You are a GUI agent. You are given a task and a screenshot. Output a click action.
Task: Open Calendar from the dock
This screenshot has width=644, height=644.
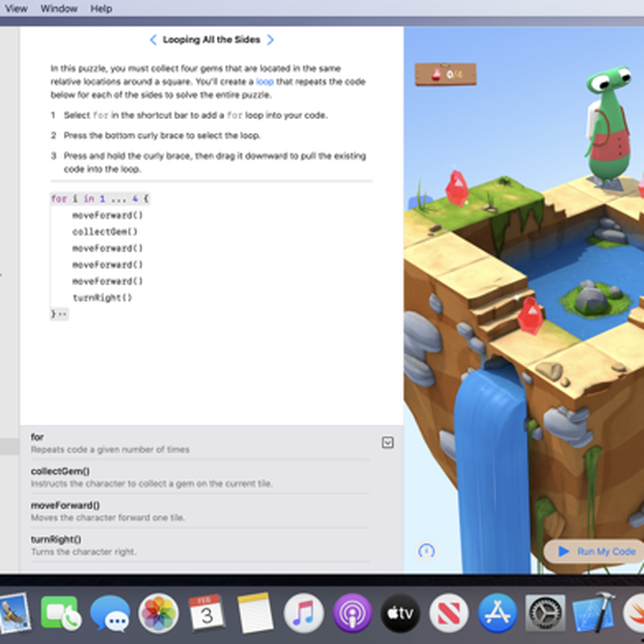coord(207,612)
